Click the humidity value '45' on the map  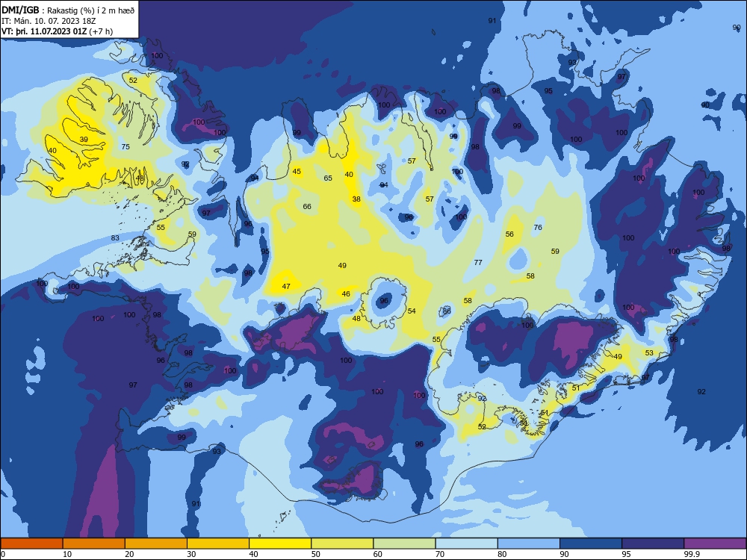click(297, 172)
